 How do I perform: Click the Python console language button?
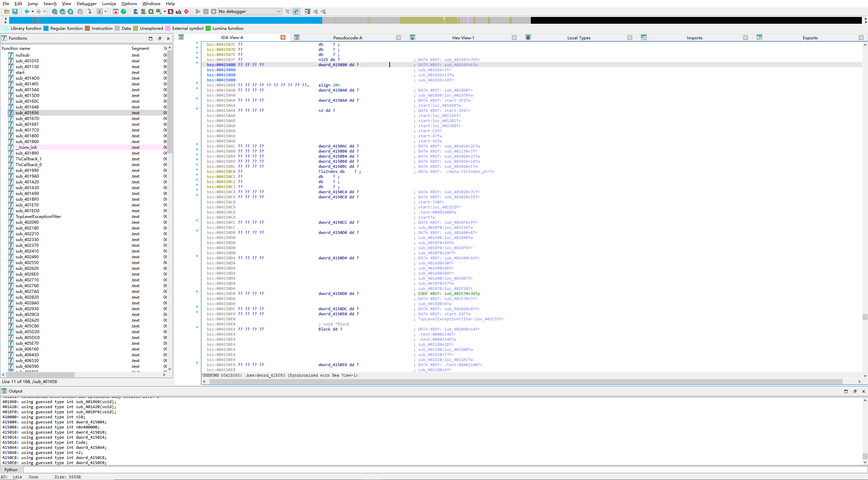(11, 469)
